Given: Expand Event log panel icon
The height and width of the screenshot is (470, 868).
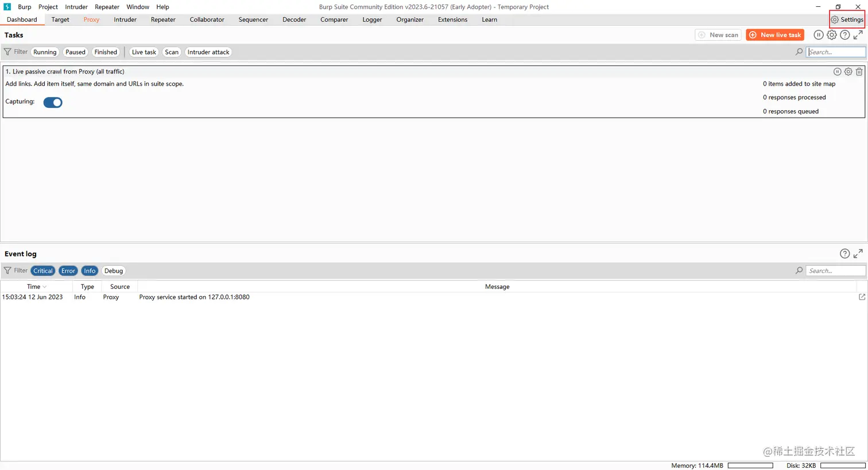Looking at the screenshot, I should (858, 254).
